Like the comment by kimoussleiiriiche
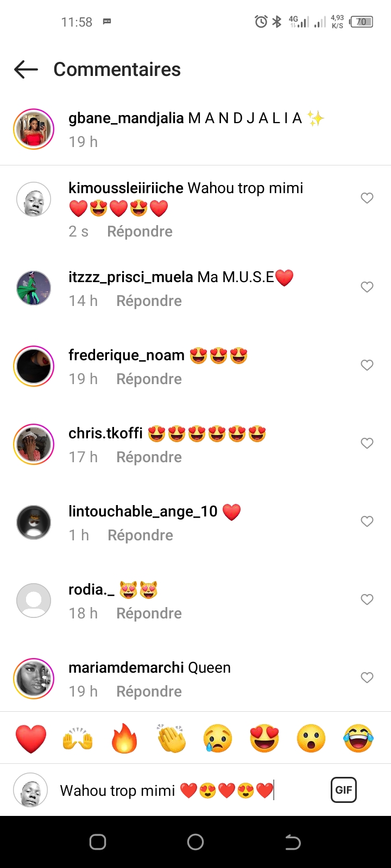Screen dimensions: 391x868 pyautogui.click(x=367, y=198)
